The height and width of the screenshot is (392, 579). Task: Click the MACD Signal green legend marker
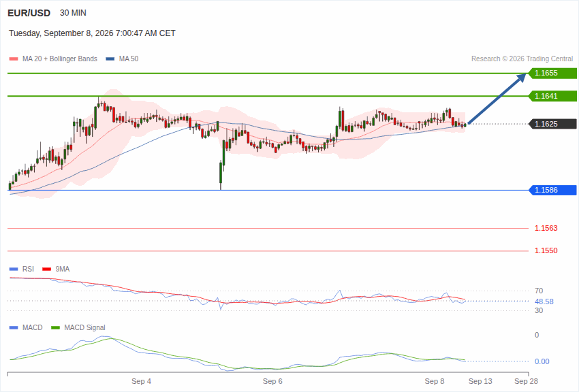pyautogui.click(x=55, y=327)
